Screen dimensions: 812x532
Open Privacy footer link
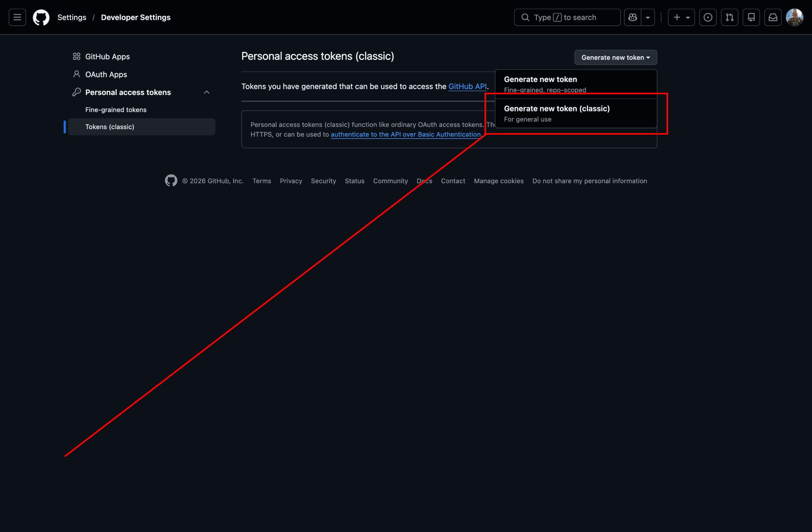(291, 181)
